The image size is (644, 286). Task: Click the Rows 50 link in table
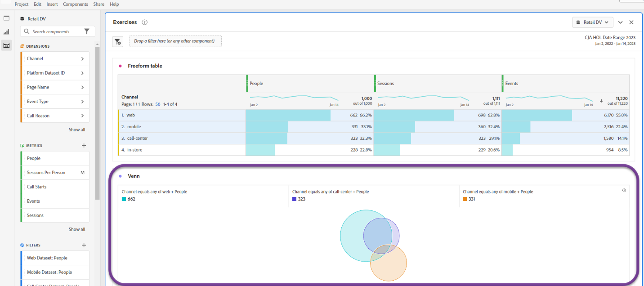point(158,104)
